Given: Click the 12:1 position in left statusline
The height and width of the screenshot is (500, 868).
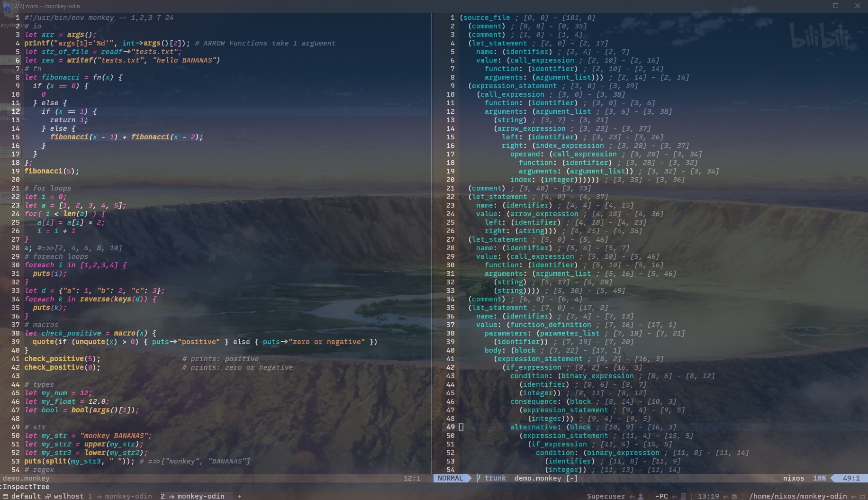Looking at the screenshot, I should pos(412,478).
